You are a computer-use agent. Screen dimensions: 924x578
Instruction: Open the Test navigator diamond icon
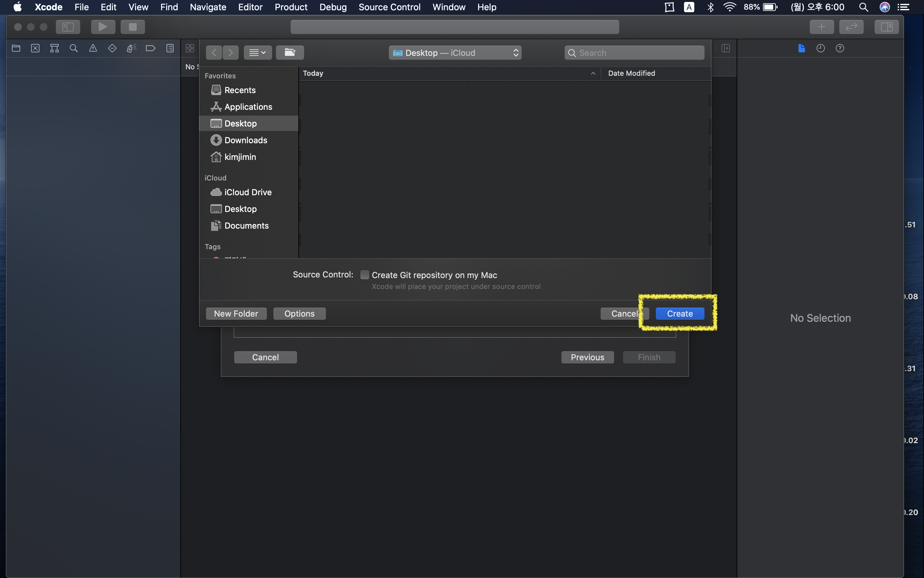[x=112, y=48]
